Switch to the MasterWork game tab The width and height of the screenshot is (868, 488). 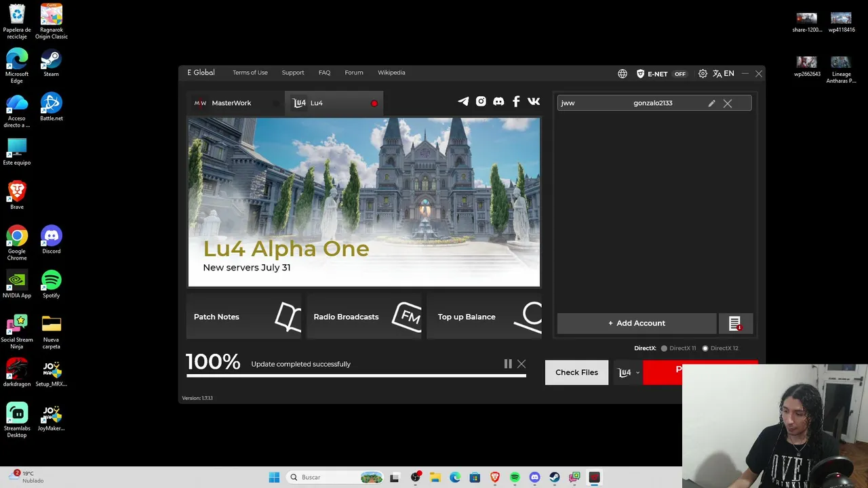click(235, 103)
